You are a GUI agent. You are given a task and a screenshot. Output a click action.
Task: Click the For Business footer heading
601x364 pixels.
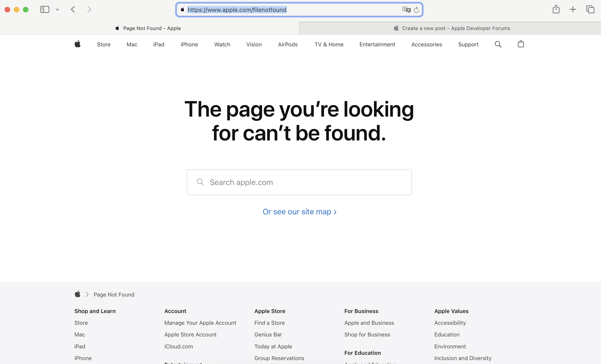pos(361,311)
